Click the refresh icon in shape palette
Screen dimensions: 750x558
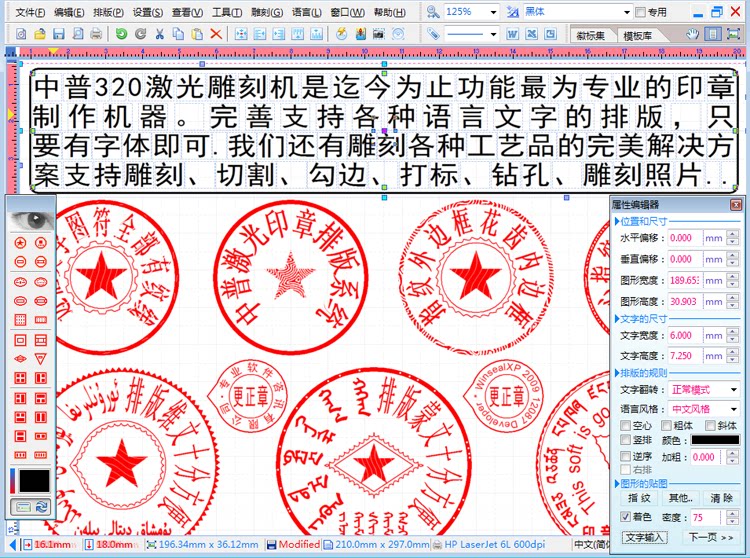pos(42,506)
